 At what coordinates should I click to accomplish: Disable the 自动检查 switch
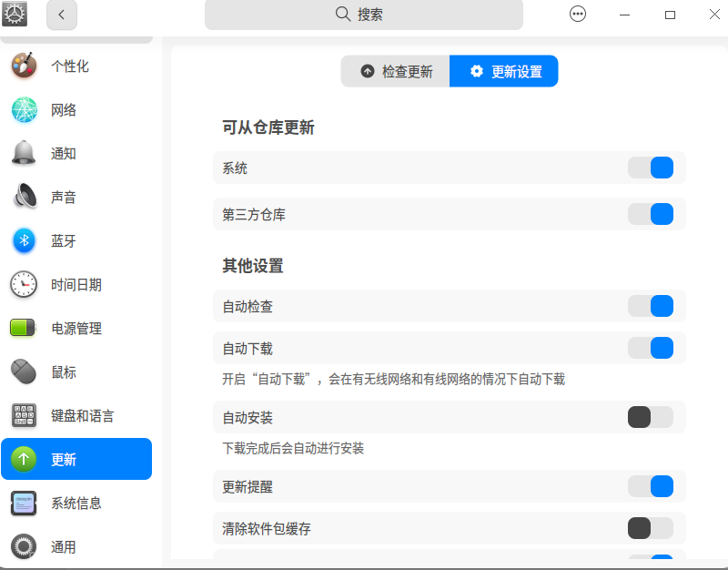coord(651,306)
